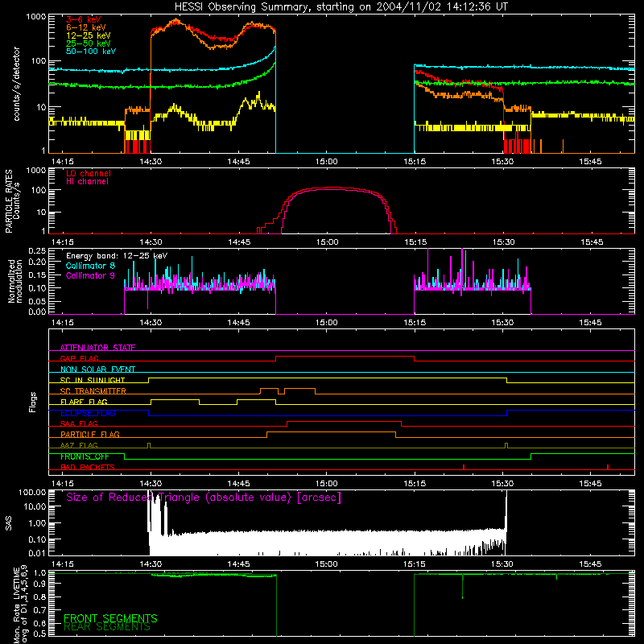Click the NON SOLAR EVENT flag label
Screen dimensions: 644x644
click(x=97, y=369)
